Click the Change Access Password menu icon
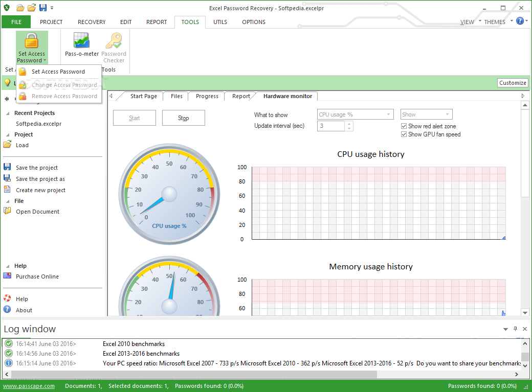 pyautogui.click(x=23, y=85)
